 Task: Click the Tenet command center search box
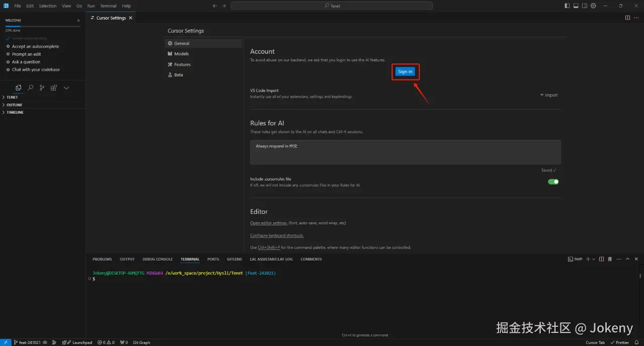(x=332, y=6)
